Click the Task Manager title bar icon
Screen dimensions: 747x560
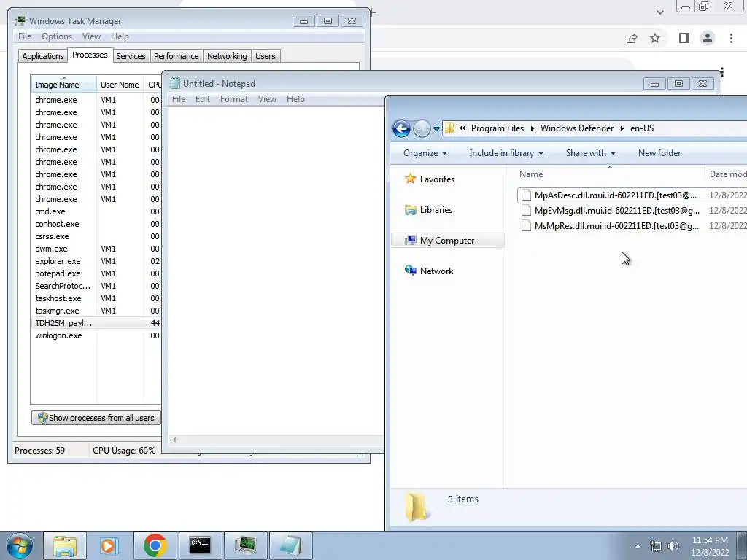pos(20,21)
